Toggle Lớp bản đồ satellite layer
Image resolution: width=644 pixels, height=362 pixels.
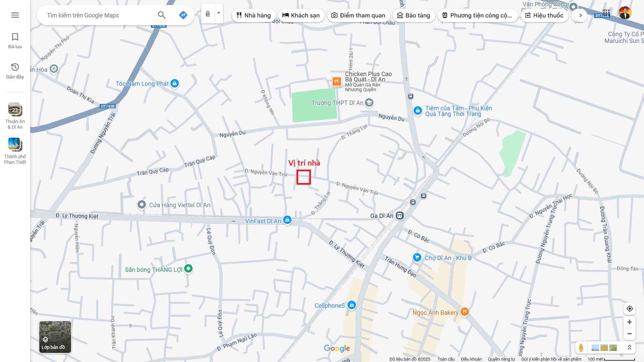point(55,337)
